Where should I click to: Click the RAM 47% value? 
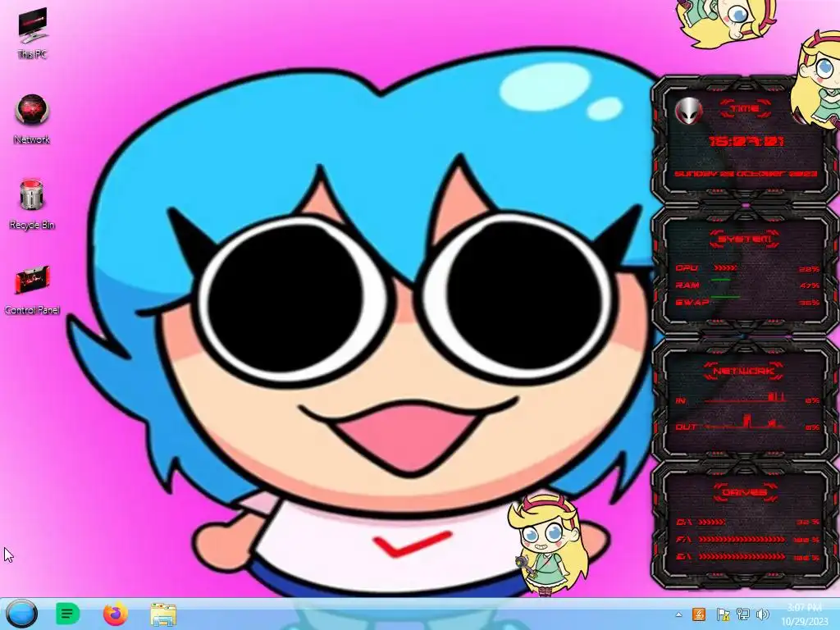point(809,285)
